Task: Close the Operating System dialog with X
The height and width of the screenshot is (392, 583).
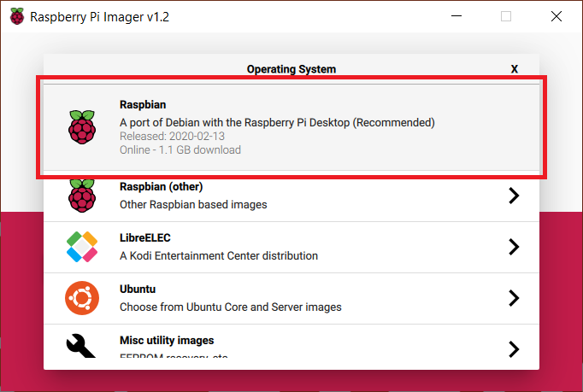Action: tap(515, 69)
